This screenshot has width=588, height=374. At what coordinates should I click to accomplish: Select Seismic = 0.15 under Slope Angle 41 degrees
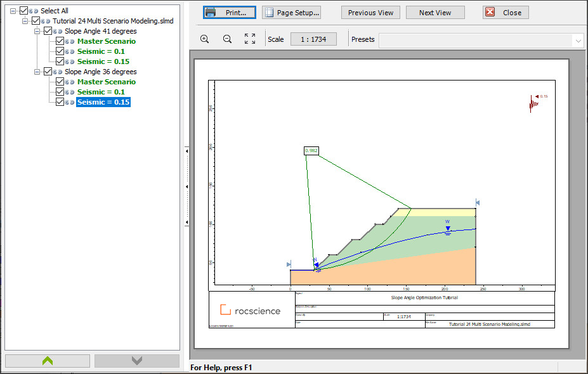(103, 61)
